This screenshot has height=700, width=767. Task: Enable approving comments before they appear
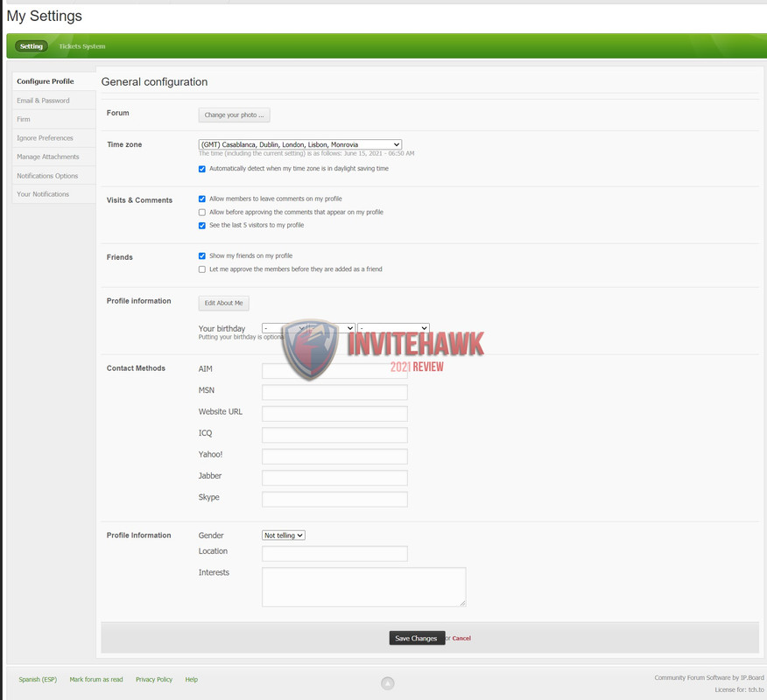tap(202, 212)
